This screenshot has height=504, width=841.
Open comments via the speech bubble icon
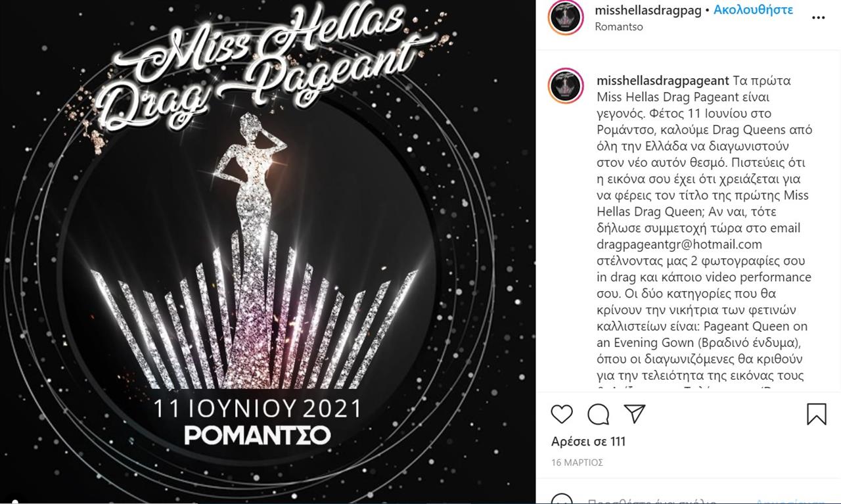(598, 414)
